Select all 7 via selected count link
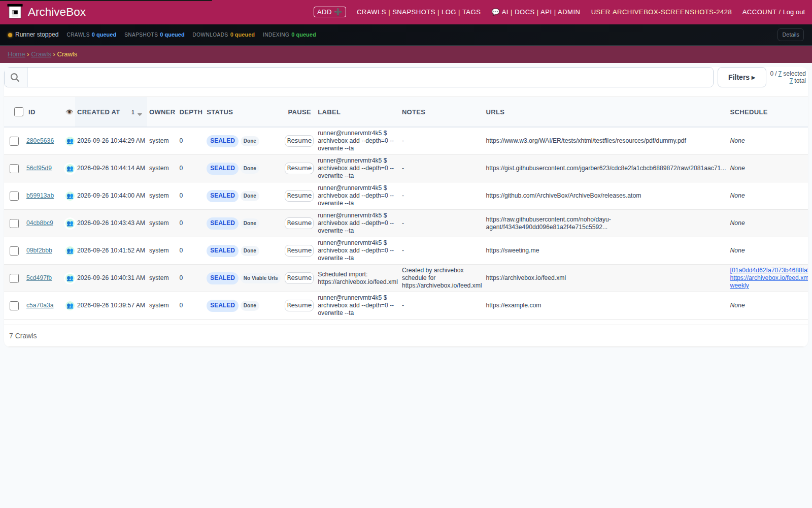Screen dimensions: 812x508 pos(780,74)
